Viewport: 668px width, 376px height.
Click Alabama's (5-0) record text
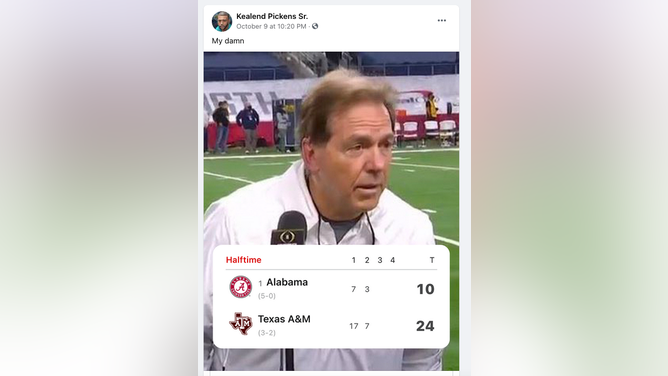tap(267, 296)
